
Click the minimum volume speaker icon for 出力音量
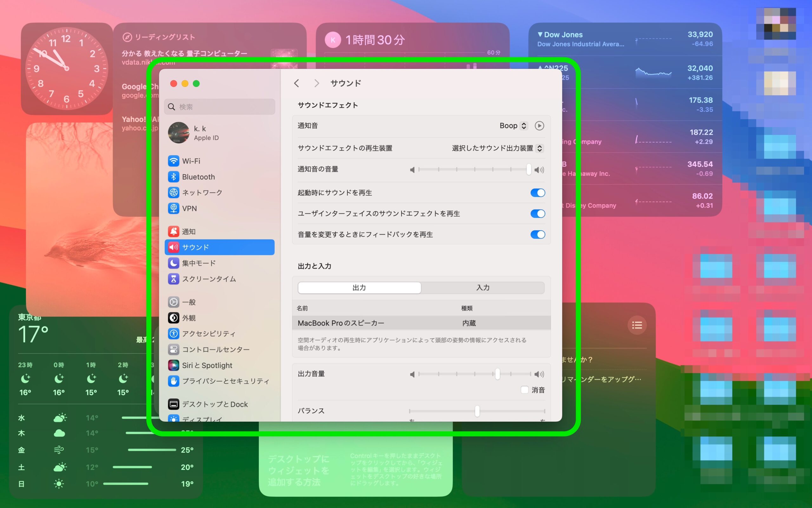click(412, 374)
